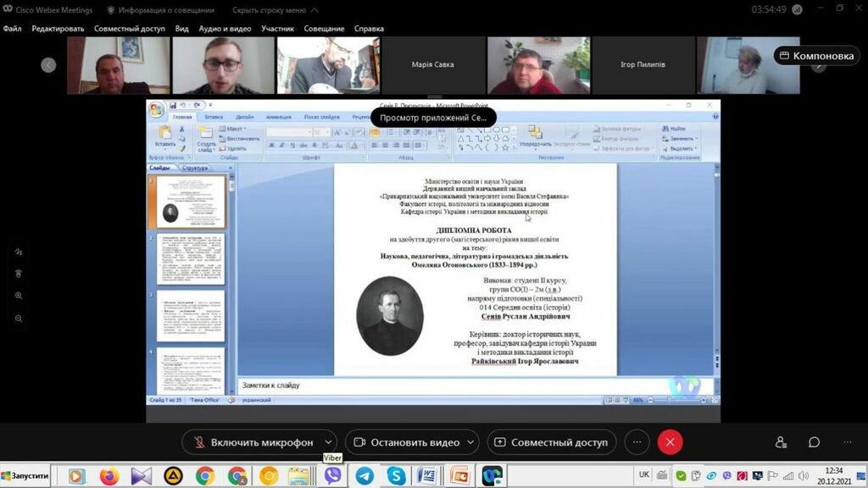Toggle camera with Остановить видео
Viewport: 868px width, 488px height.
click(405, 442)
